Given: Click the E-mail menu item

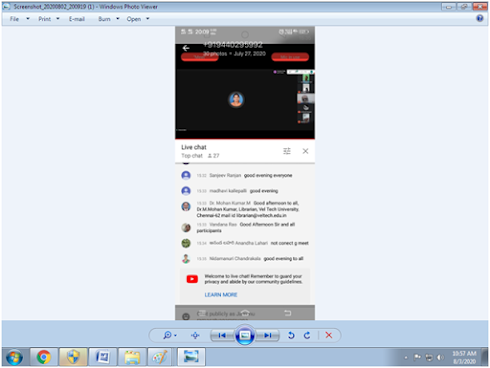Looking at the screenshot, I should coord(77,19).
